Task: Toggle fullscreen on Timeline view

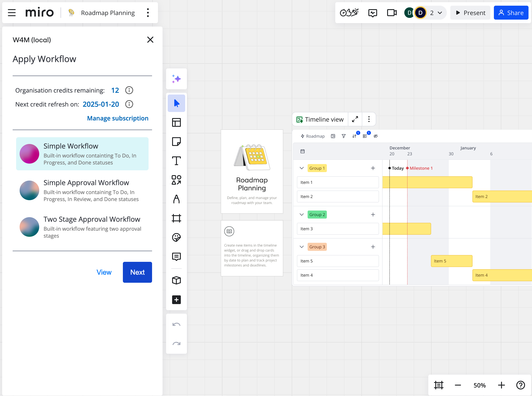Action: pos(355,120)
